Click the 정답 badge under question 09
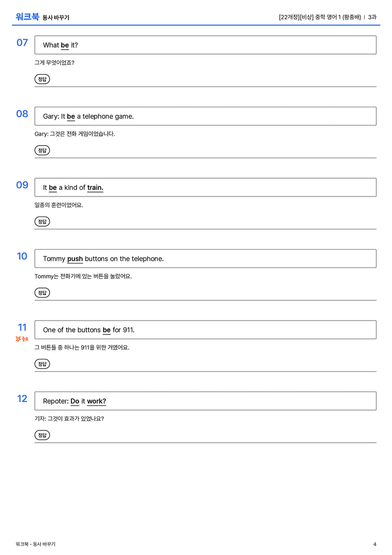 [x=42, y=221]
